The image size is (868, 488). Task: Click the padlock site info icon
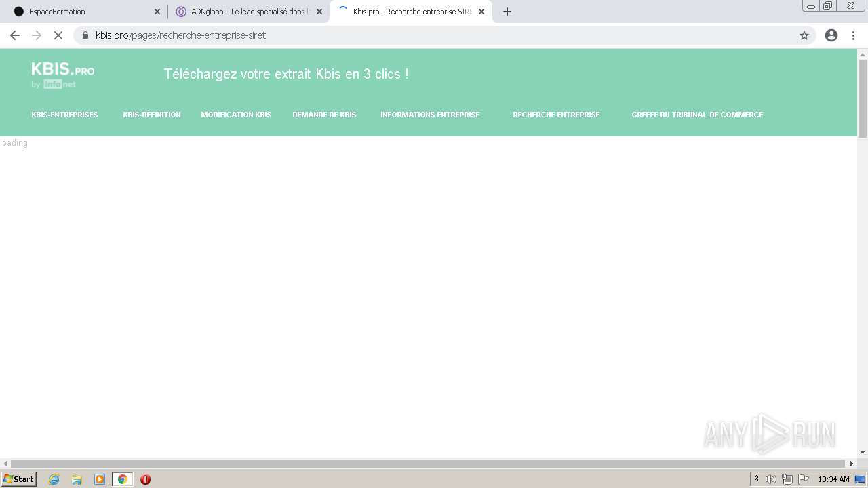(x=85, y=35)
